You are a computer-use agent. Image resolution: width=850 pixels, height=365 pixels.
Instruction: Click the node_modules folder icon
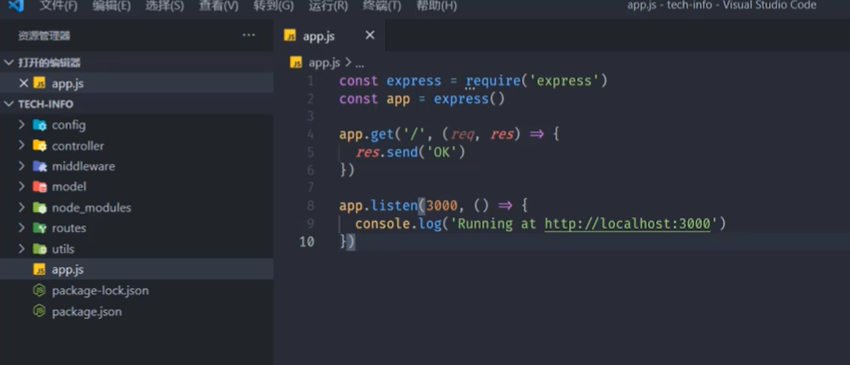[40, 208]
